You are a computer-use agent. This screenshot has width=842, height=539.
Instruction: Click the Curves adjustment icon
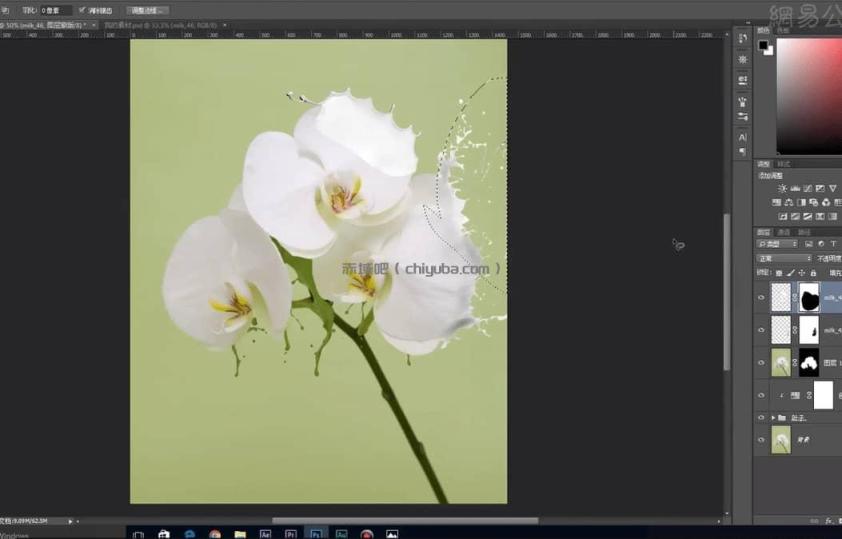coord(808,188)
